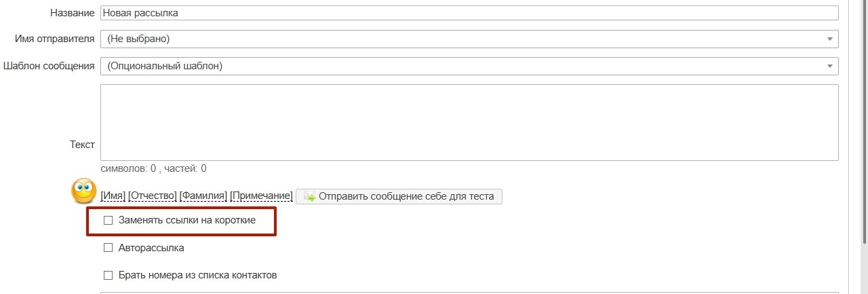Image resolution: width=868 pixels, height=294 pixels.
Task: Check "Брать номера из списка контактов"
Action: click(108, 275)
